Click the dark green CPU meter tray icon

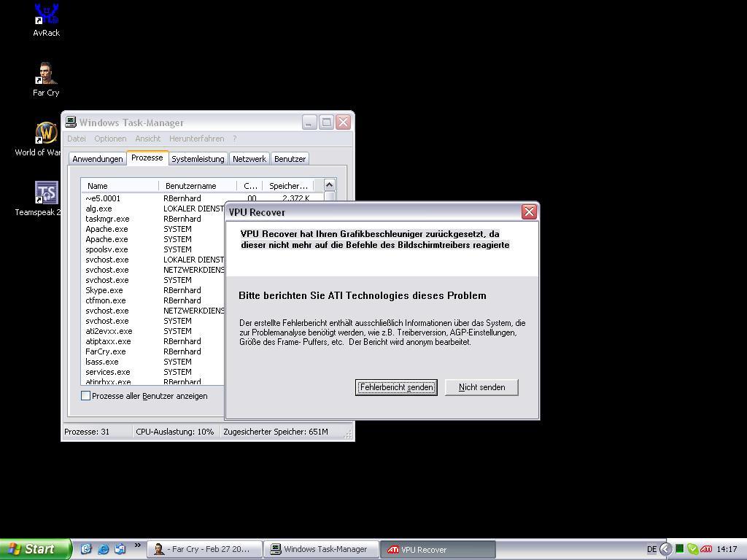[680, 549]
